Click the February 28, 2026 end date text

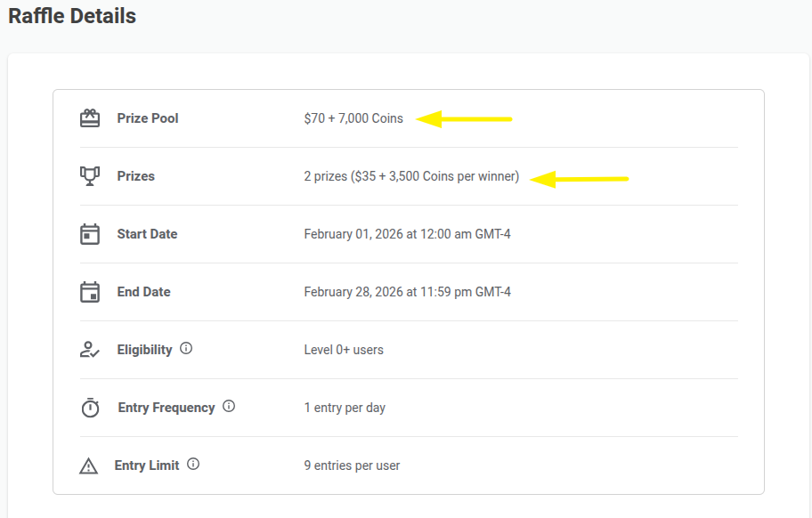407,292
